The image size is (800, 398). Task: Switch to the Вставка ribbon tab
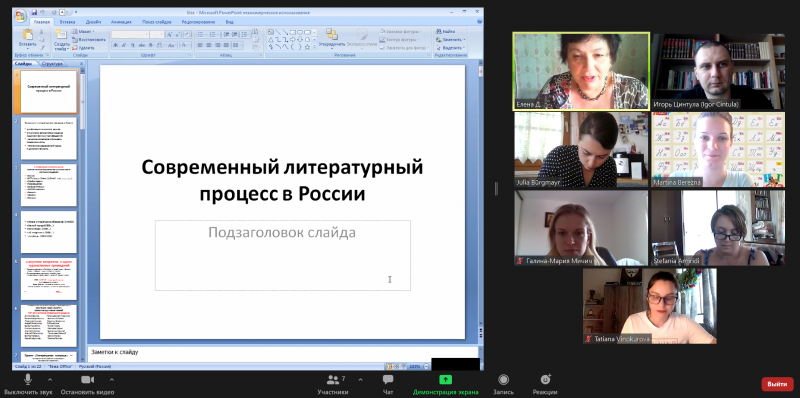click(x=67, y=22)
